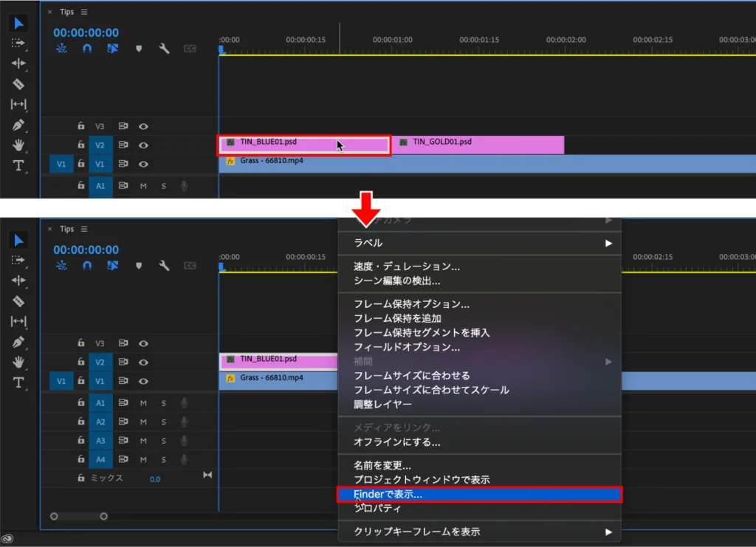
Task: Select the Slip tool in upper timeline
Action: (x=18, y=104)
